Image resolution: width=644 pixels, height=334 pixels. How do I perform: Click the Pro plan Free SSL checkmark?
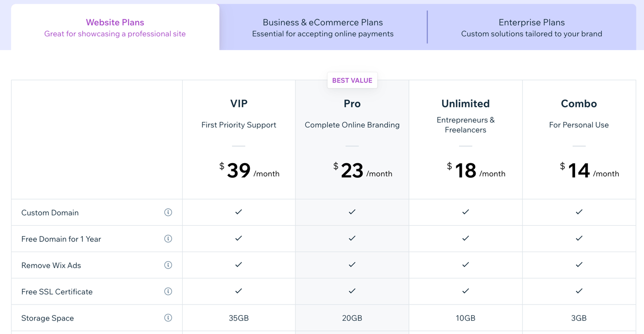coord(352,291)
